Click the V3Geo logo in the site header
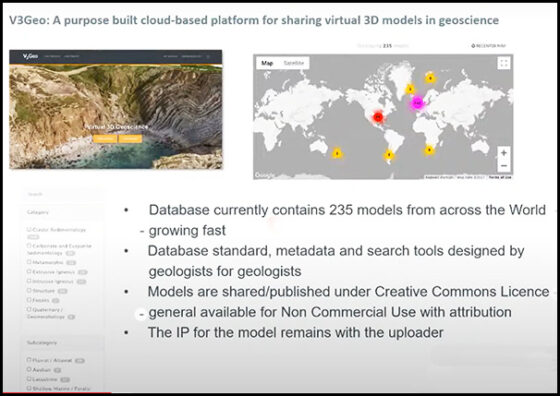Image resolution: width=560 pixels, height=396 pixels. tap(30, 56)
